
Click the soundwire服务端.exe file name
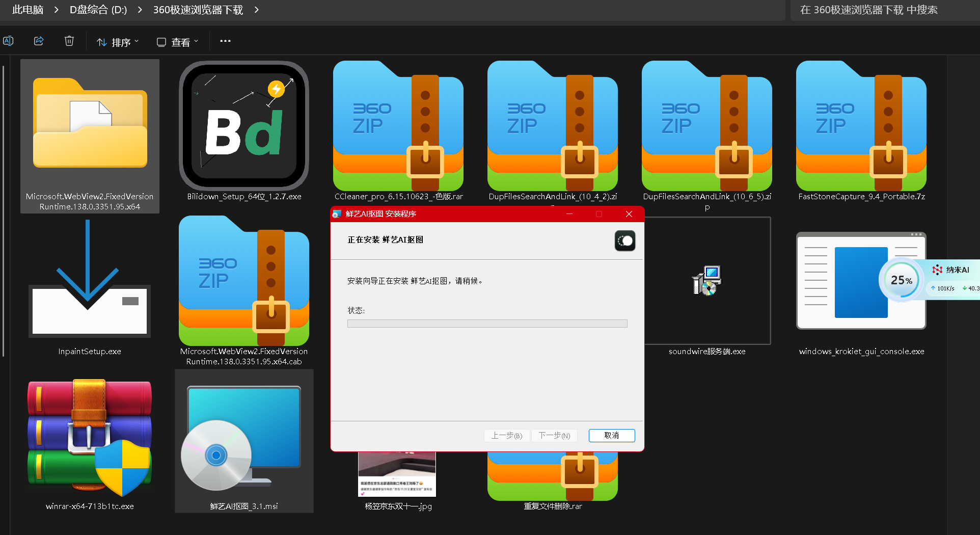point(707,351)
